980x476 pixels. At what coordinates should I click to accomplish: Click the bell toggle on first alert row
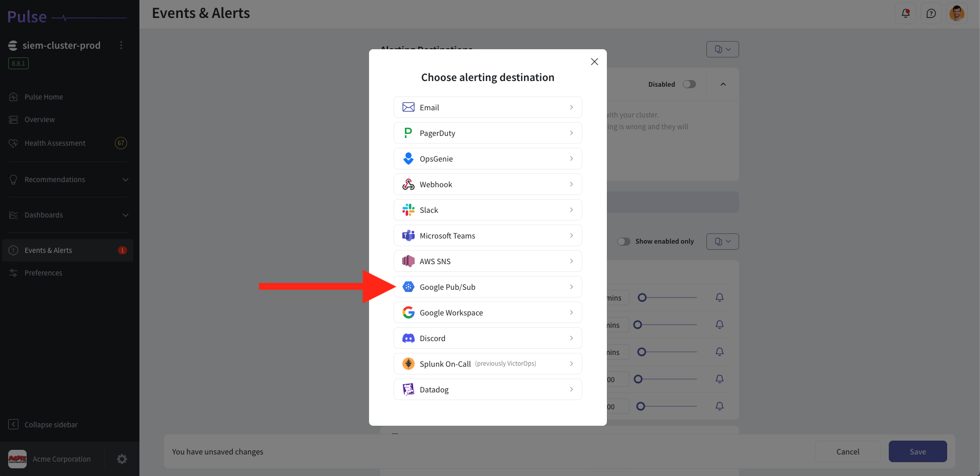720,298
